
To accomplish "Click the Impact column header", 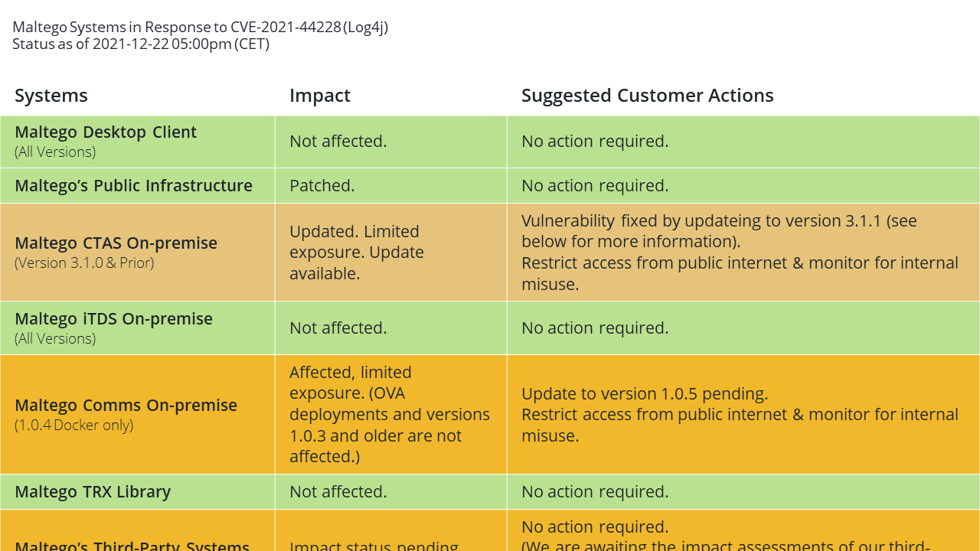I will click(x=320, y=96).
